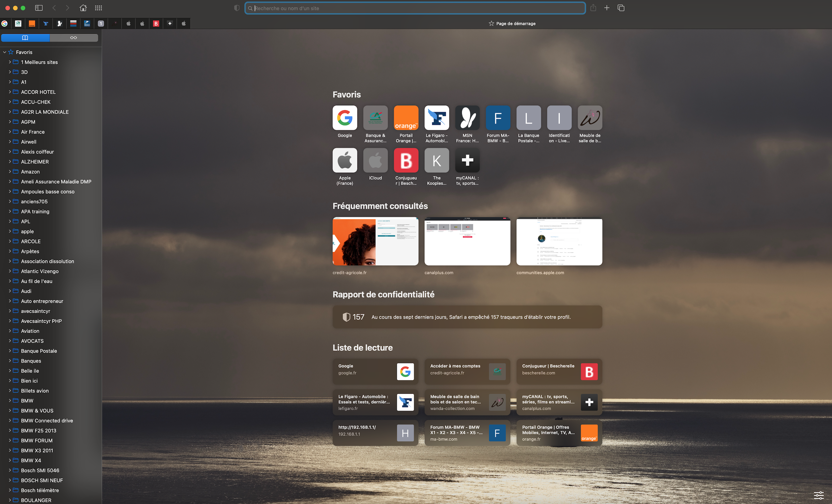
Task: Expand the Air France folder
Action: point(10,132)
